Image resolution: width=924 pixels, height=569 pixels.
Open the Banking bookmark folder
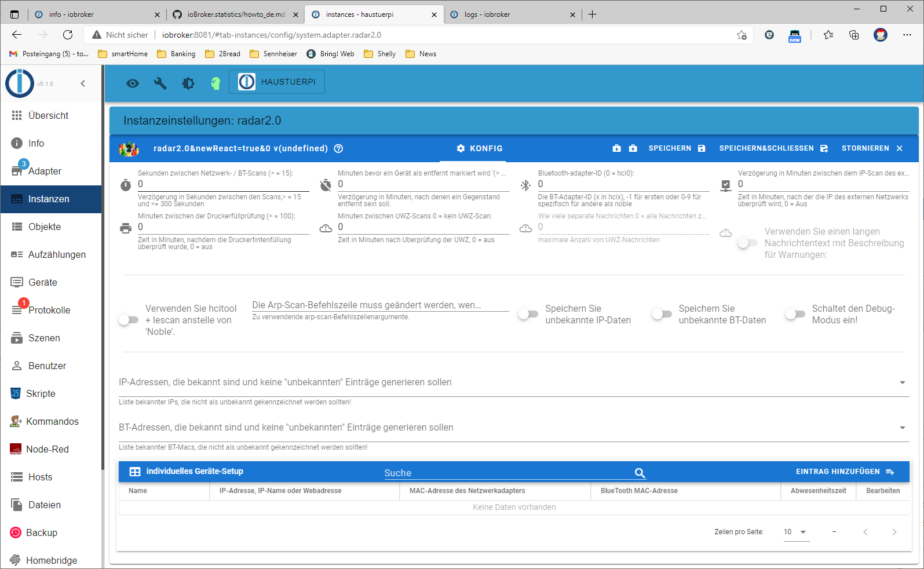[x=177, y=54]
